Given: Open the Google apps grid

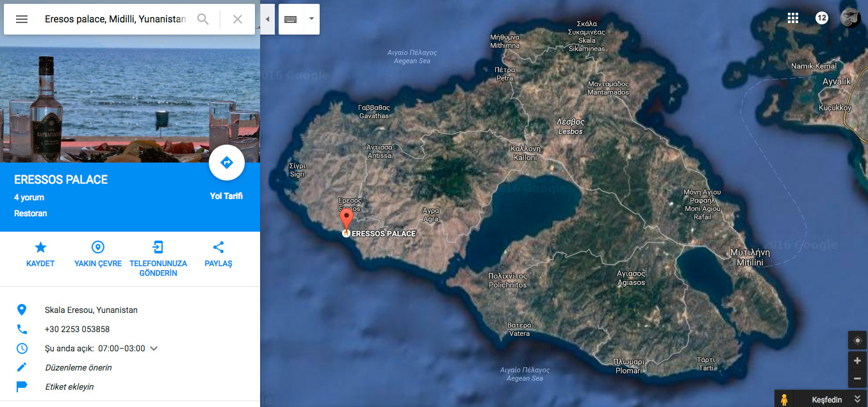Looking at the screenshot, I should click(793, 18).
